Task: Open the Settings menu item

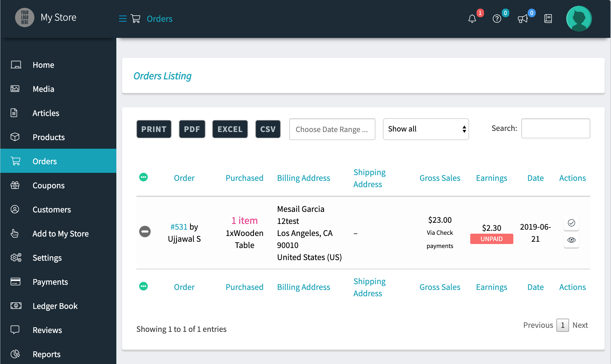Action: point(47,258)
